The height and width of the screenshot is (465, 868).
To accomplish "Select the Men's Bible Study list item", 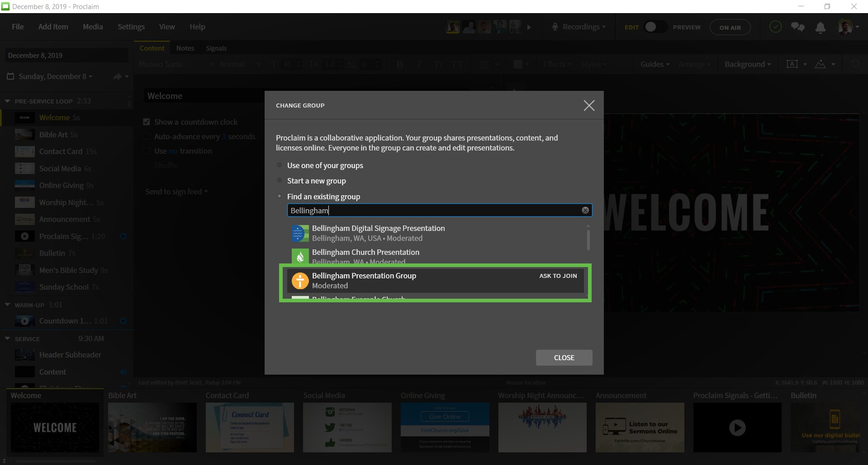I will click(x=66, y=270).
